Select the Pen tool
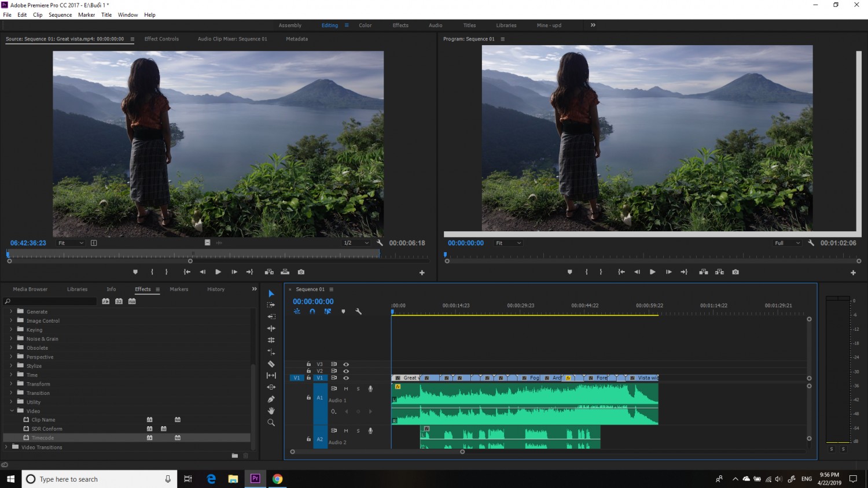This screenshot has height=488, width=868. [271, 399]
